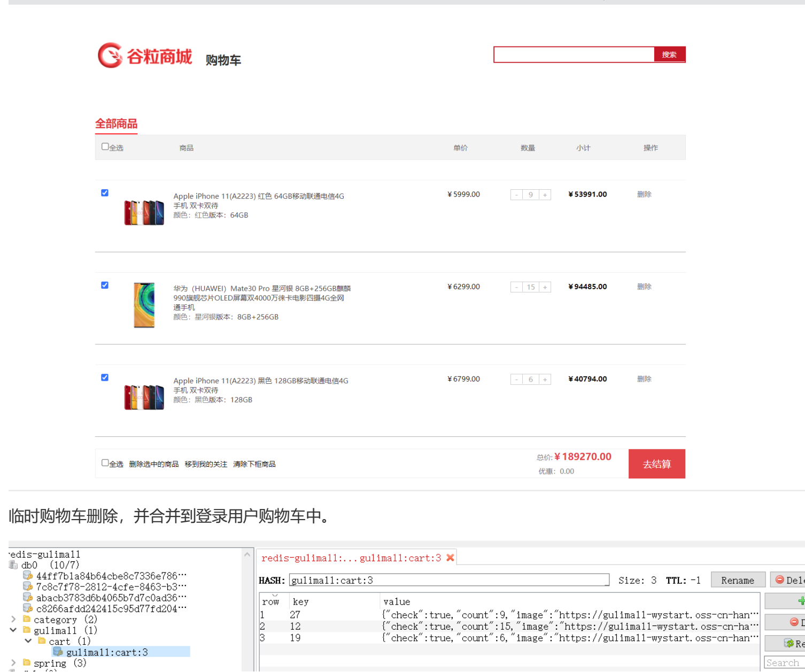Open the black iPhone 11 128GB product title
The height and width of the screenshot is (672, 805).
pos(261,385)
